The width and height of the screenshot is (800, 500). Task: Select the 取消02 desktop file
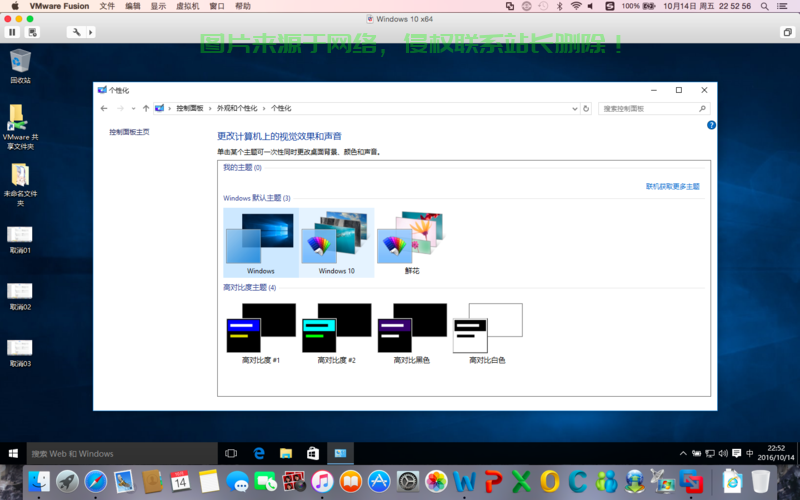pyautogui.click(x=20, y=296)
